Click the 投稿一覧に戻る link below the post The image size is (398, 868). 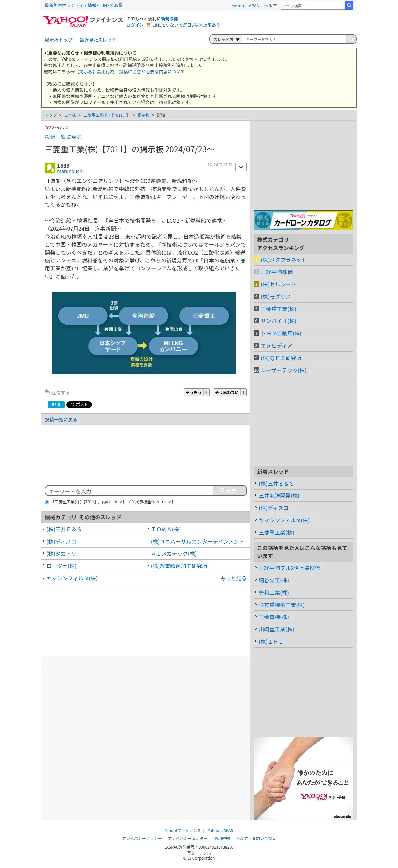(x=61, y=420)
